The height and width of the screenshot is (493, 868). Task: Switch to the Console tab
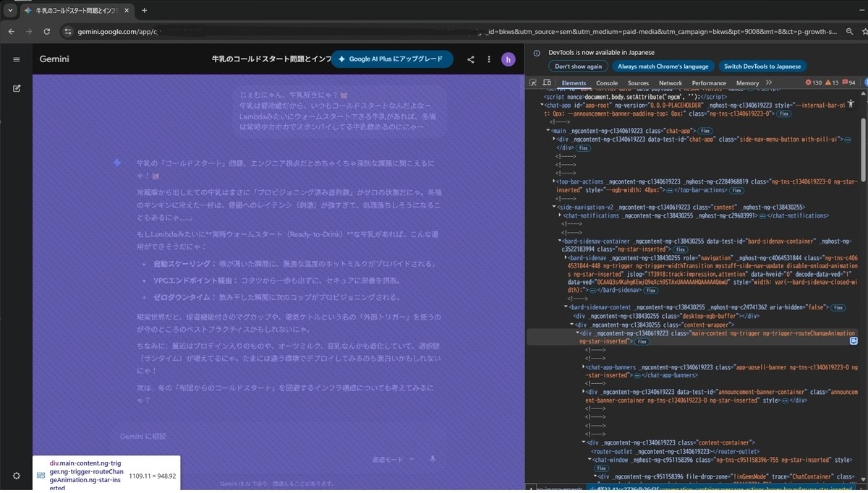coord(607,83)
